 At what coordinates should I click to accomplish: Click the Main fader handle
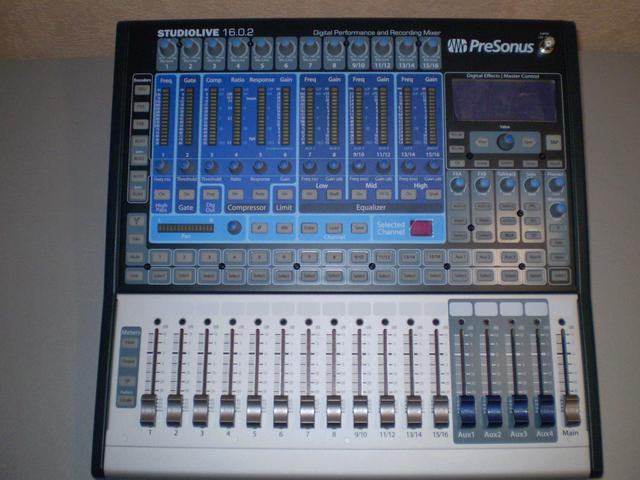[x=571, y=410]
